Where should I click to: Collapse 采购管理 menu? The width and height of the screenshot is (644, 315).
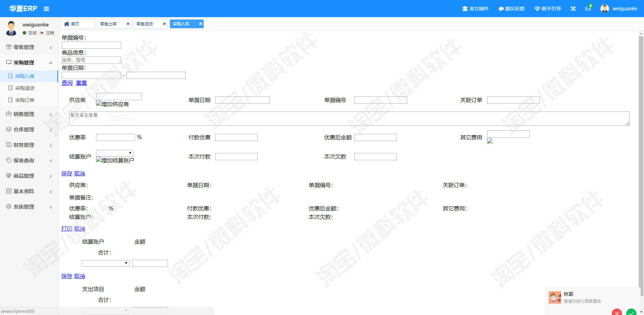pos(29,63)
